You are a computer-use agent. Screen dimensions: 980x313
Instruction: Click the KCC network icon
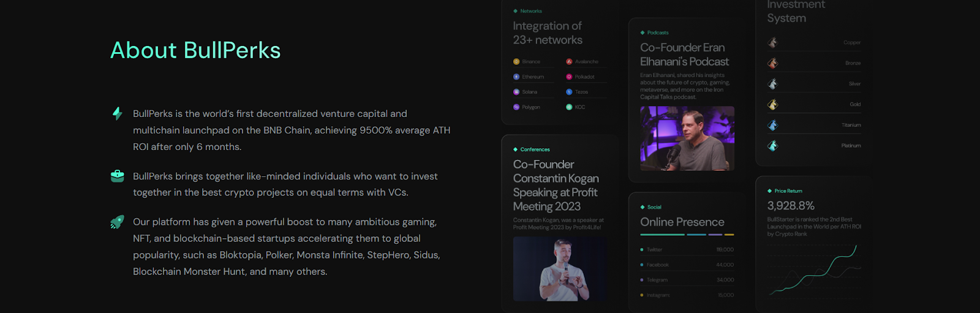(569, 107)
